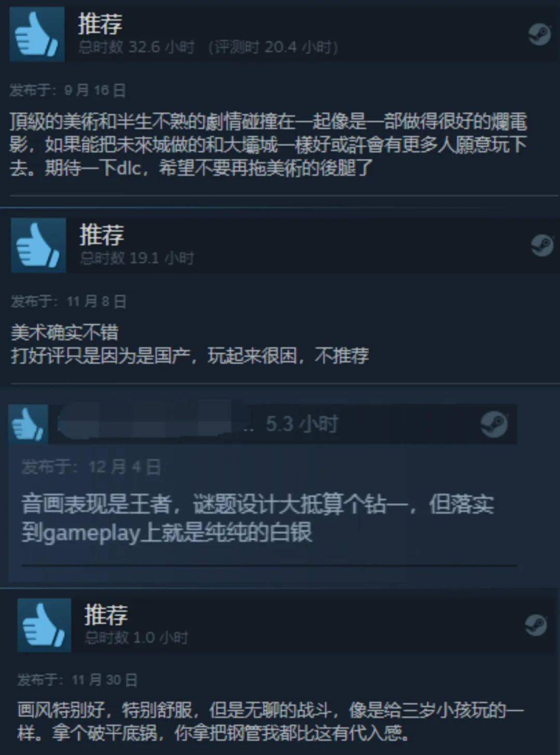Screen dimensions: 560x755
Task: Click thumbs-up icon of 1.0-hour review
Action: click(44, 625)
